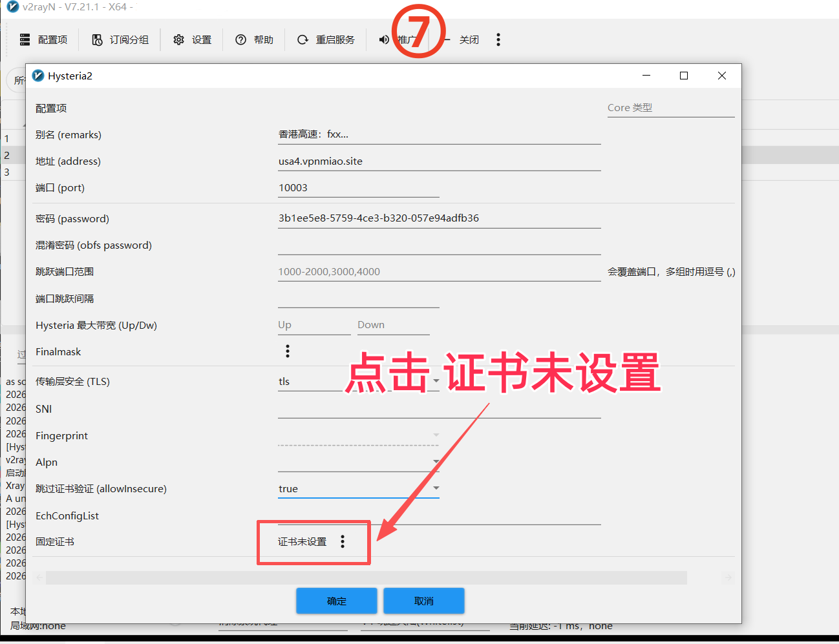
Task: Click the EchConfigList input field
Action: 440,515
